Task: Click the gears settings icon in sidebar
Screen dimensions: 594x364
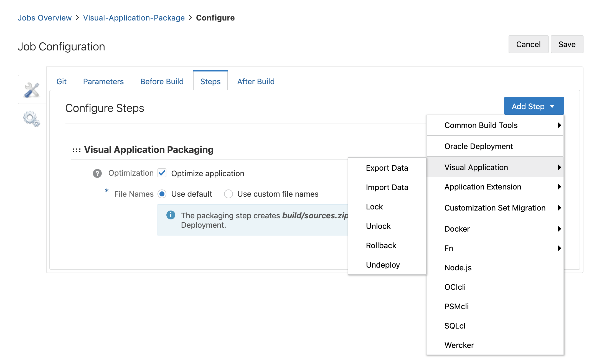Action: click(x=31, y=119)
